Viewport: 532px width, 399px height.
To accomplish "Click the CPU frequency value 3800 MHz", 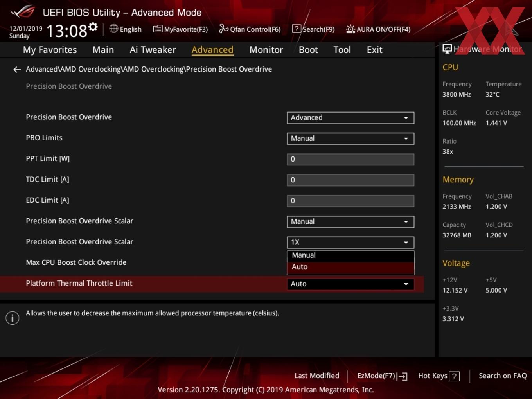I will 457,95.
